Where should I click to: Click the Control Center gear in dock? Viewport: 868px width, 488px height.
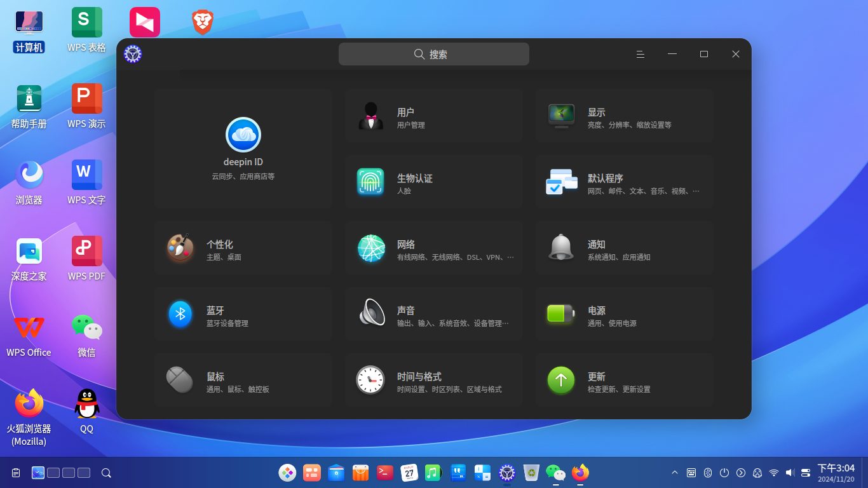(x=507, y=473)
